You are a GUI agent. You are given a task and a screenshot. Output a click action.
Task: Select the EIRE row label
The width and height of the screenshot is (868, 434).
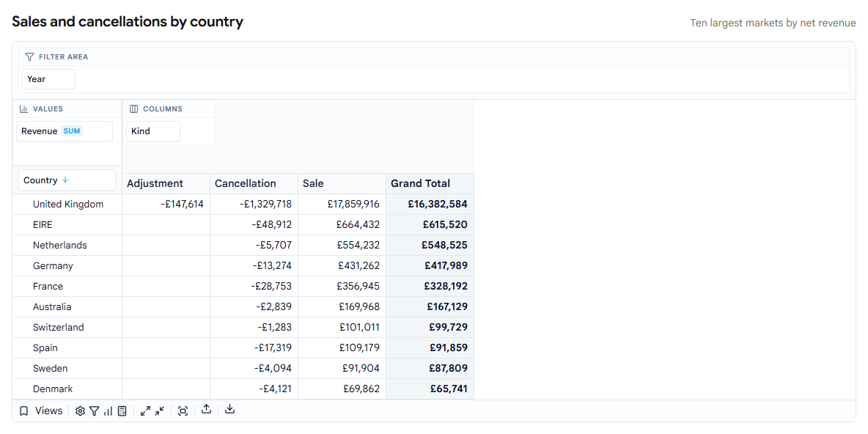(43, 225)
